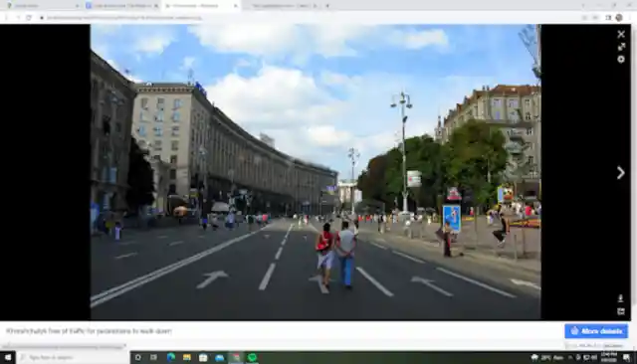
Task: Open Task View on the taskbar
Action: 153,357
